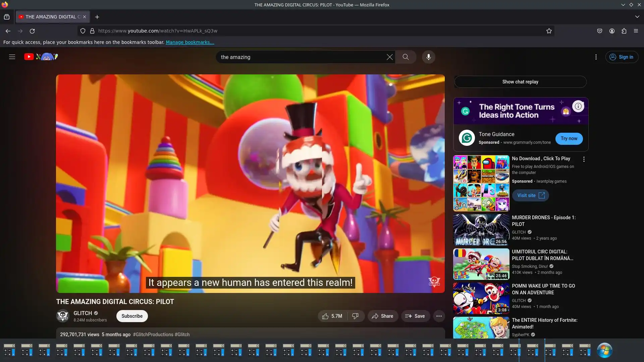Open the Share dialog

(382, 316)
